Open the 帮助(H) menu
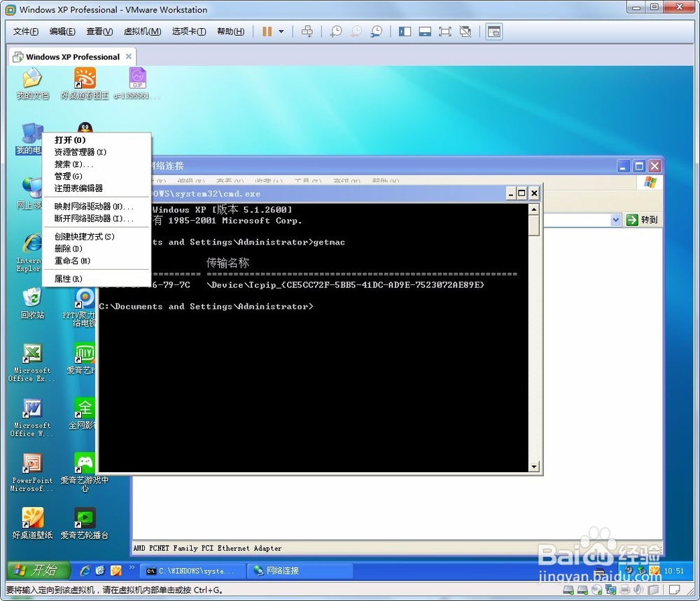700x601 pixels. point(231,32)
